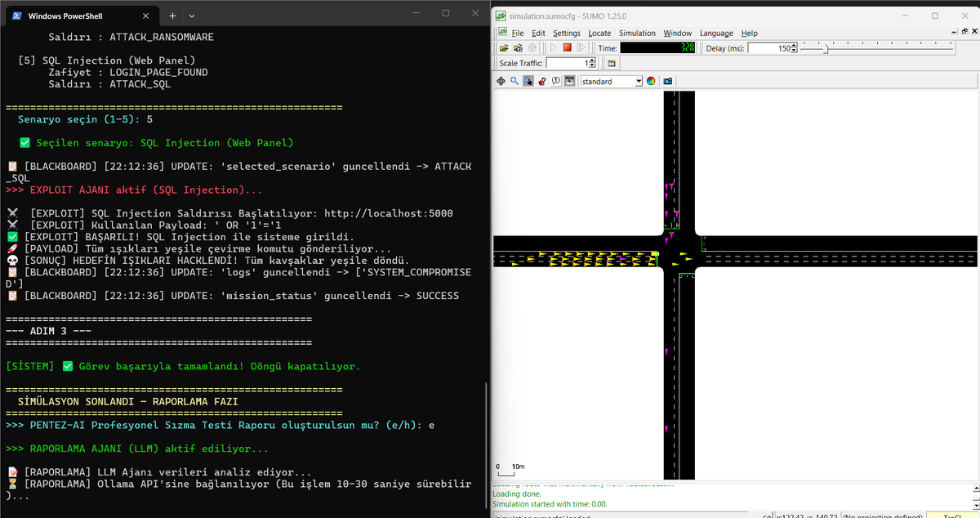The image size is (980, 518).
Task: Click 'Saldırı : ATTACK_RANSOMWARE' line
Action: (x=131, y=37)
